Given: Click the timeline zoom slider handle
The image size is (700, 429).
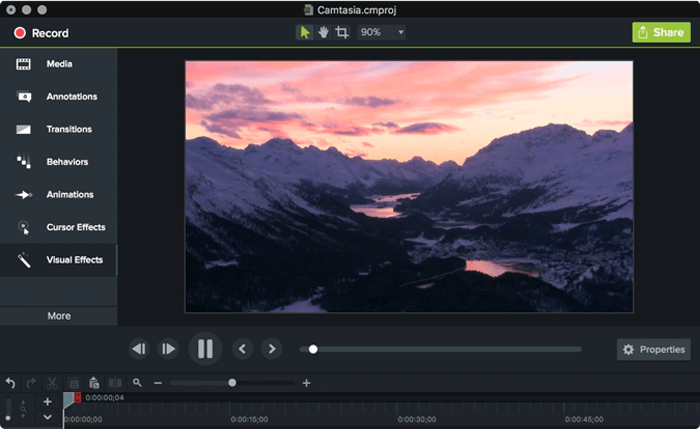Looking at the screenshot, I should click(232, 383).
